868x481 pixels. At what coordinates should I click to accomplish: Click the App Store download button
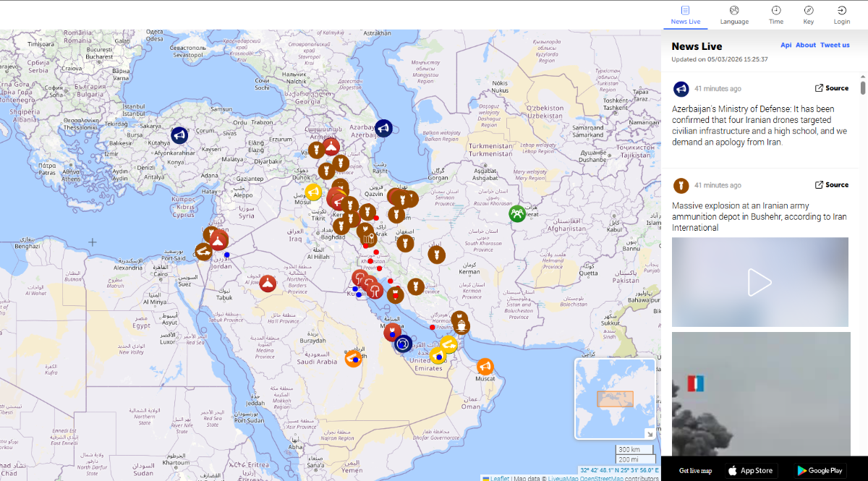coord(751,471)
